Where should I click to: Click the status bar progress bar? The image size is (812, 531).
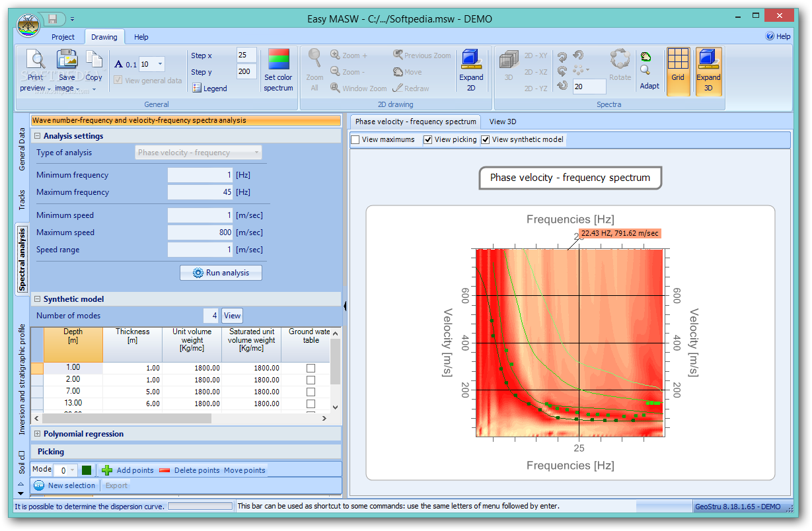[200, 507]
